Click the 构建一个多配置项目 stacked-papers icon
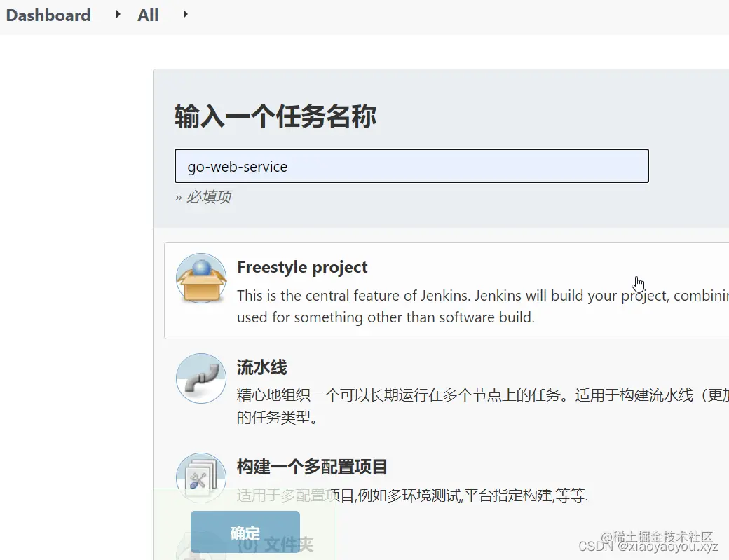Screen dimensions: 729x560 [x=201, y=477]
